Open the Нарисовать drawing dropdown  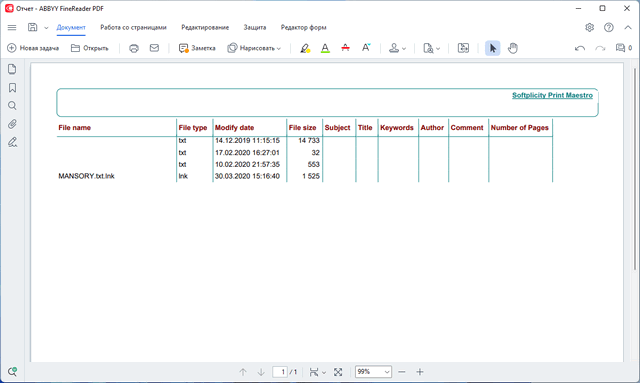coord(254,48)
